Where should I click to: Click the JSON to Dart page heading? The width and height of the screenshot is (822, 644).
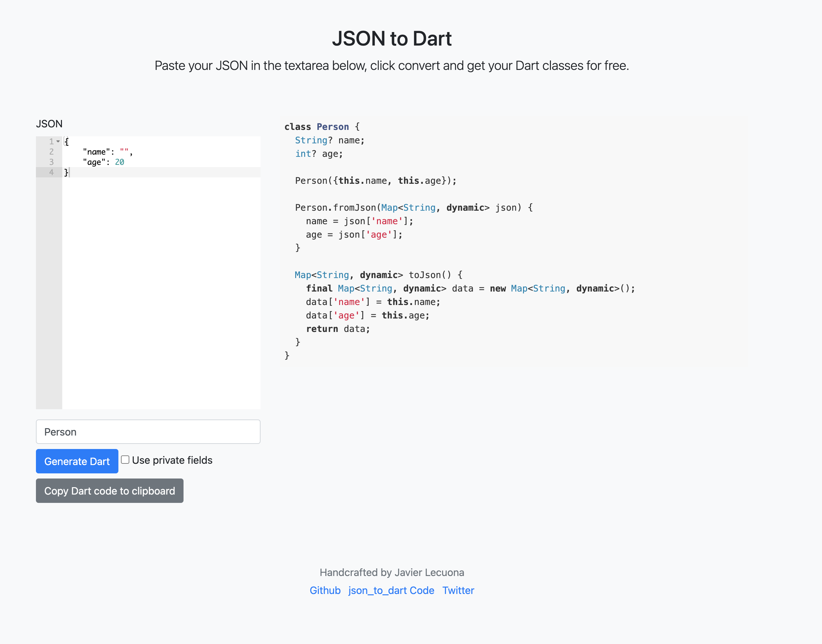point(391,38)
